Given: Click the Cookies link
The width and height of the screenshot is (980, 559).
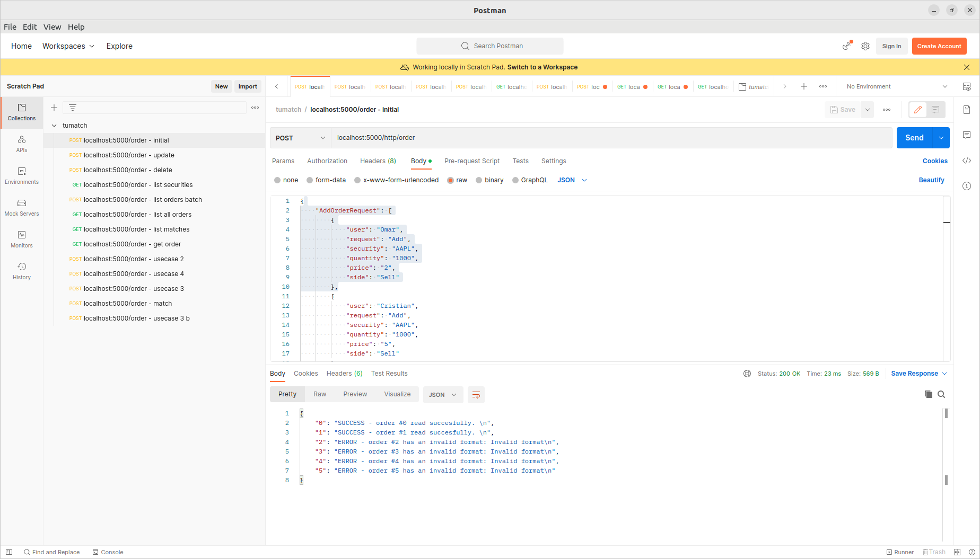Looking at the screenshot, I should coord(935,161).
